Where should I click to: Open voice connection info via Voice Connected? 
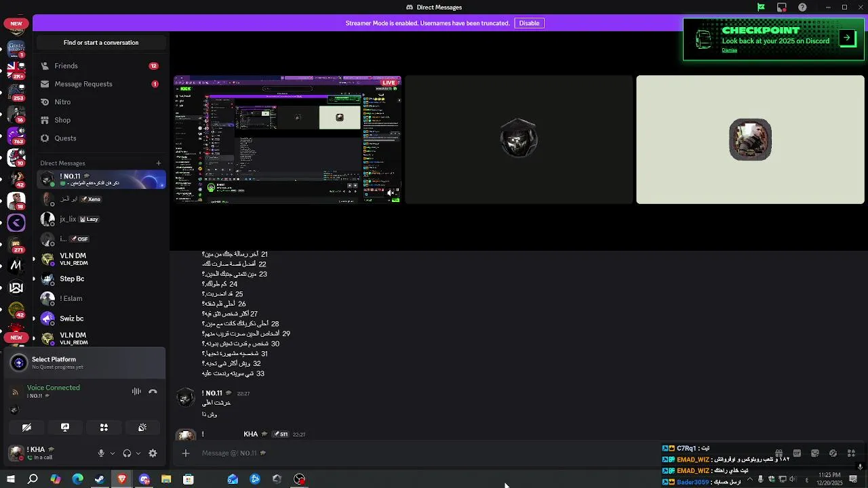[x=54, y=388]
